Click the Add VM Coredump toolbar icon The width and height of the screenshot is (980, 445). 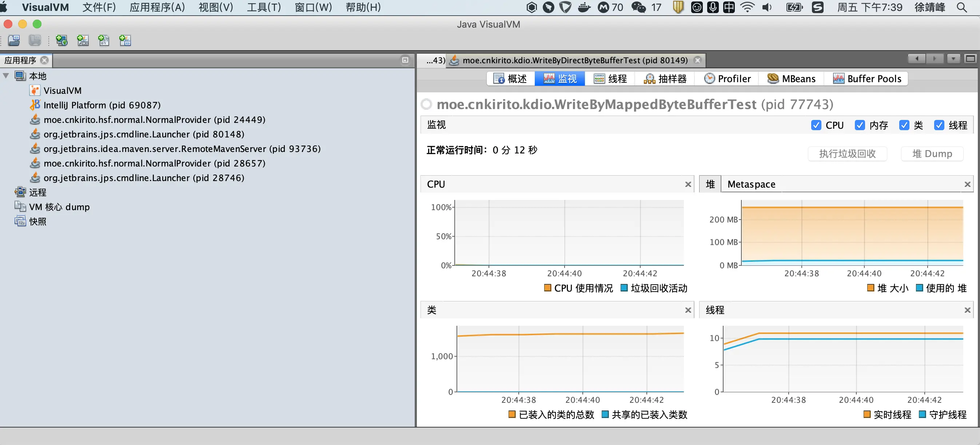[103, 40]
